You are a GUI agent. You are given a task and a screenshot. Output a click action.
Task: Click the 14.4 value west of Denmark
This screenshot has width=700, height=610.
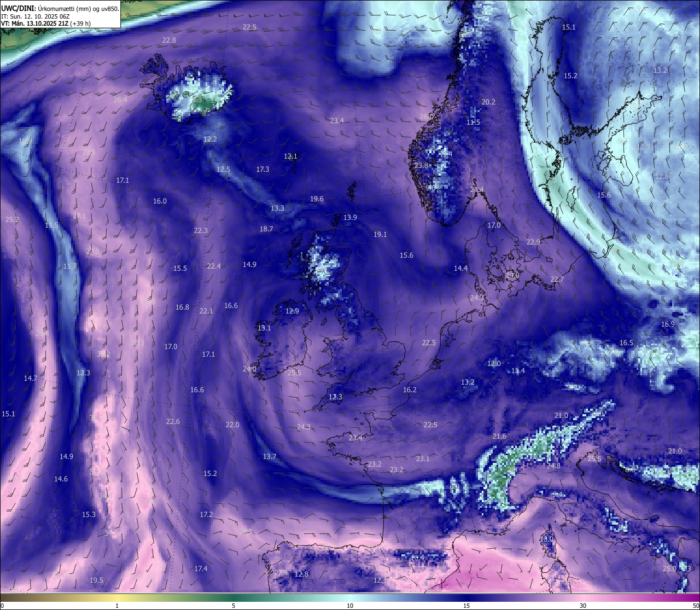tap(461, 268)
